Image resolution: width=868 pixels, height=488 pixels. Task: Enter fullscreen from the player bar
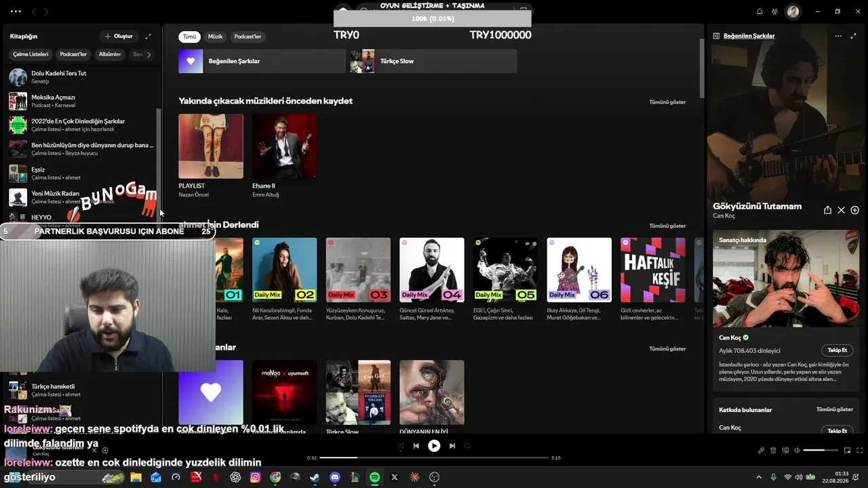(859, 451)
